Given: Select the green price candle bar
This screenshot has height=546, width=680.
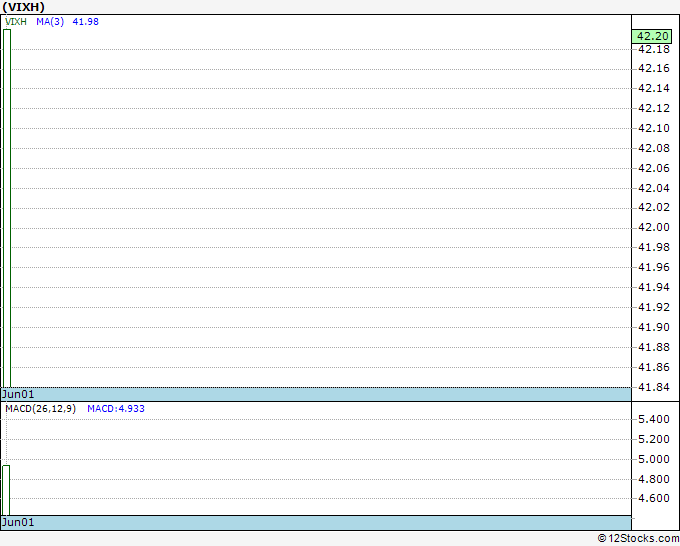Looking at the screenshot, I should point(7,206).
